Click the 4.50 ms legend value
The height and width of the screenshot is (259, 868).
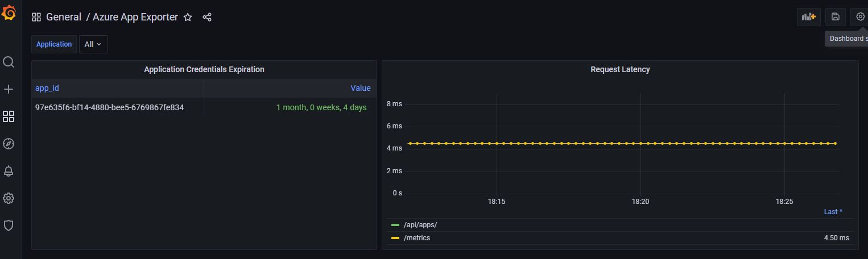point(836,238)
